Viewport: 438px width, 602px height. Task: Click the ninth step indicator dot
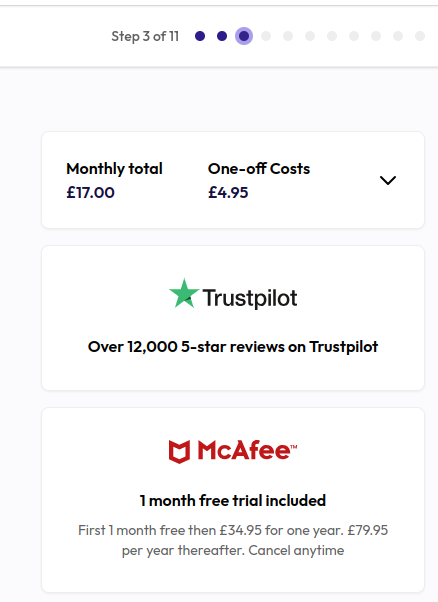click(376, 36)
